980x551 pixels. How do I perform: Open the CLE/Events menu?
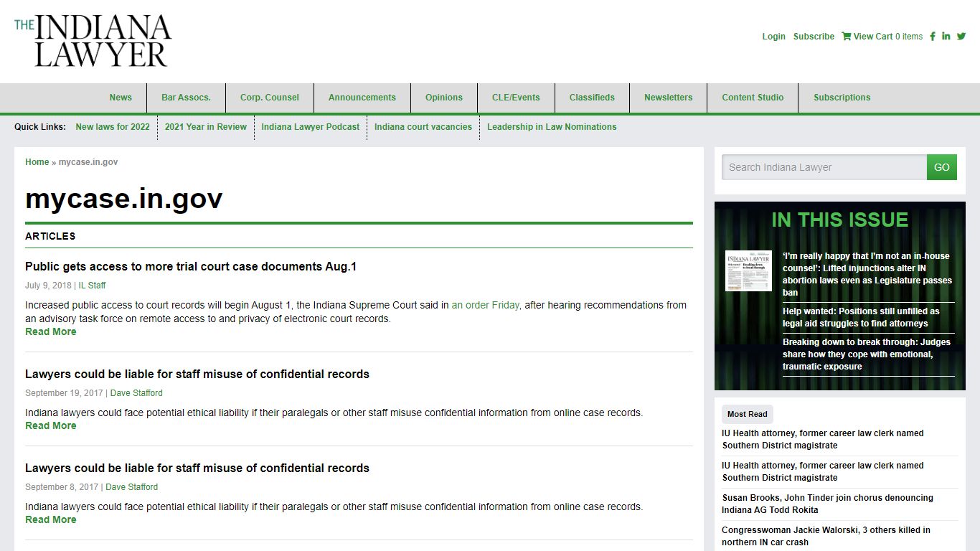tap(516, 98)
